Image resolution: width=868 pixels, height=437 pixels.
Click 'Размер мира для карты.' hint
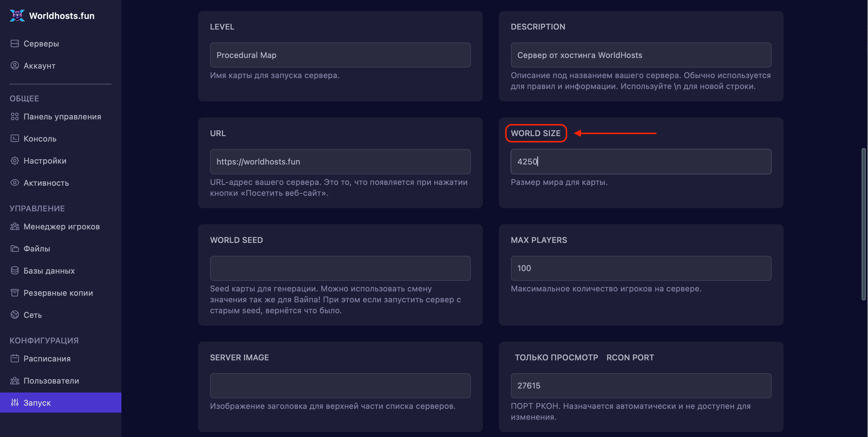pyautogui.click(x=559, y=182)
